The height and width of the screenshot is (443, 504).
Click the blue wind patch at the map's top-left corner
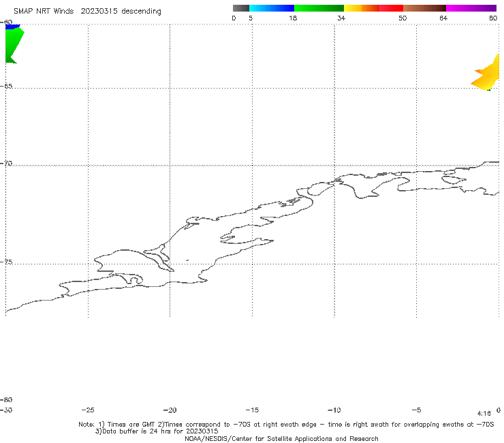pyautogui.click(x=12, y=27)
